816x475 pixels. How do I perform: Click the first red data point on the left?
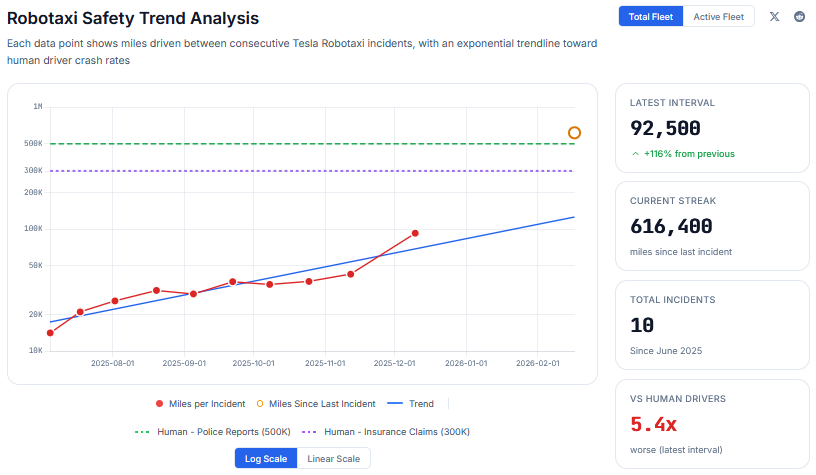coord(50,333)
